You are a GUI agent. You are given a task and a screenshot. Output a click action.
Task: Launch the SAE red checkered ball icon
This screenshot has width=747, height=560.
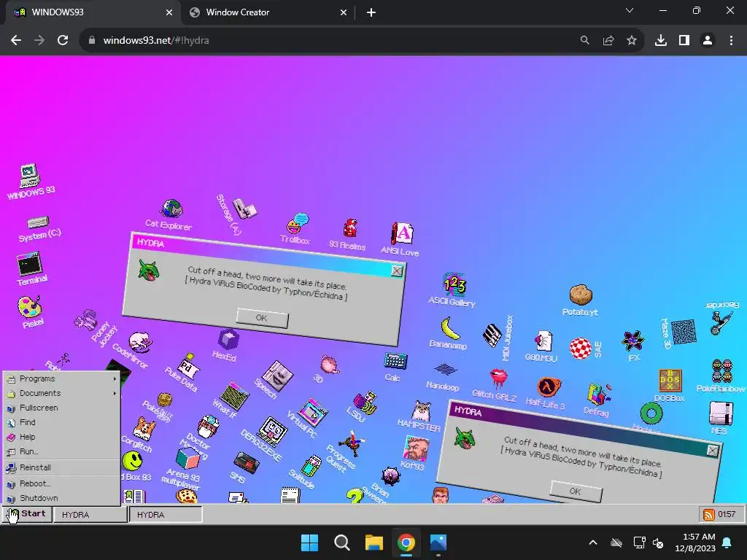tap(581, 348)
